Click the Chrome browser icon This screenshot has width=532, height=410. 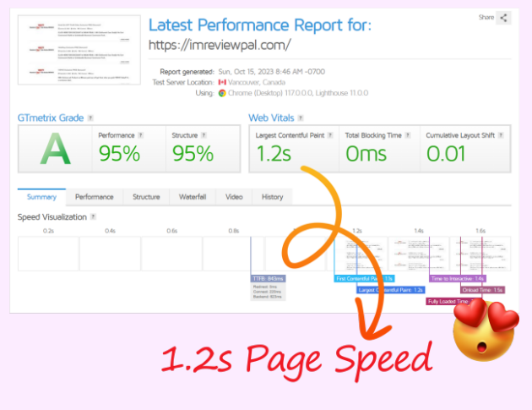pyautogui.click(x=222, y=93)
